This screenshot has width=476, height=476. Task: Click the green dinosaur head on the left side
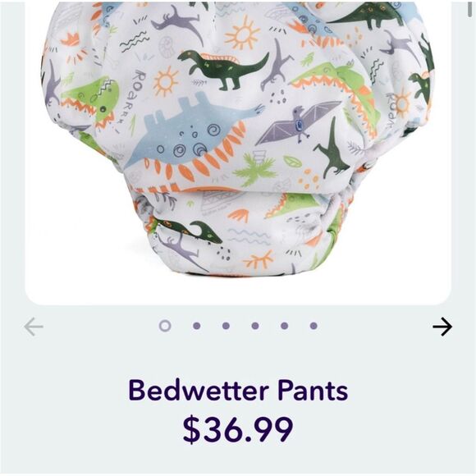(x=90, y=99)
